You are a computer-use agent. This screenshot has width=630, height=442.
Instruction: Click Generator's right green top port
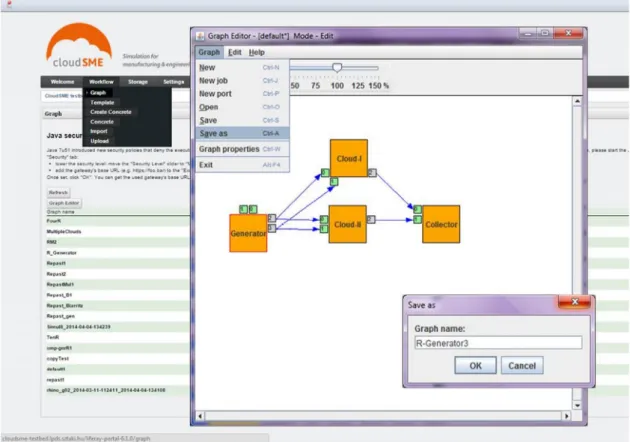click(253, 209)
